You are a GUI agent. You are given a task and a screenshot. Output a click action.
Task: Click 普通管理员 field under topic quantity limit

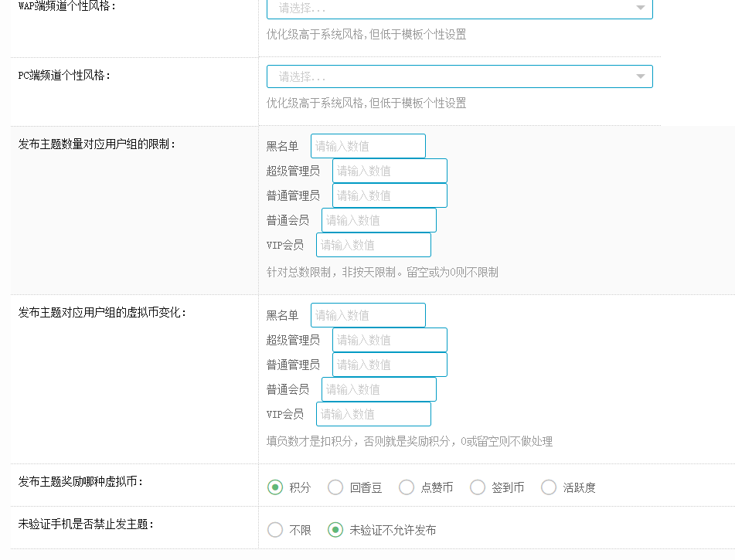[x=390, y=195]
